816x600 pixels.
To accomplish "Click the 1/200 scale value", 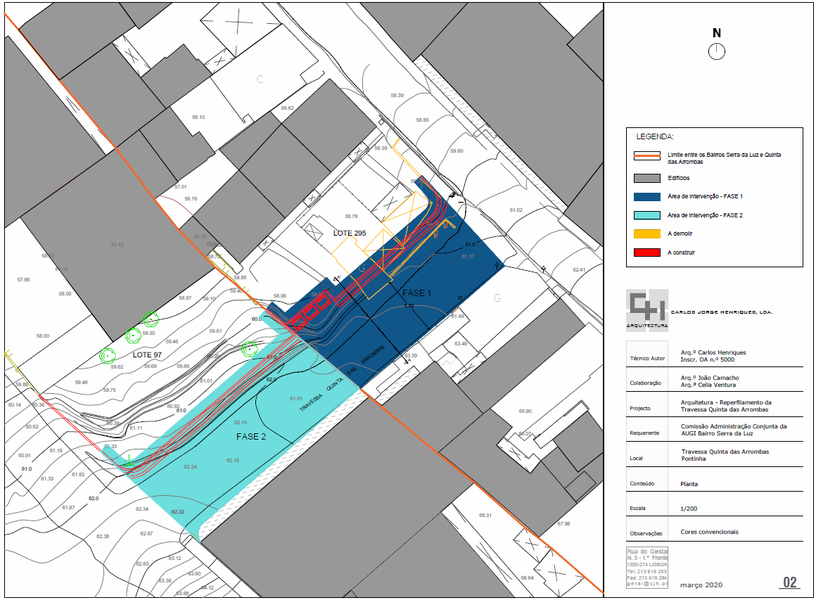I will 688,508.
